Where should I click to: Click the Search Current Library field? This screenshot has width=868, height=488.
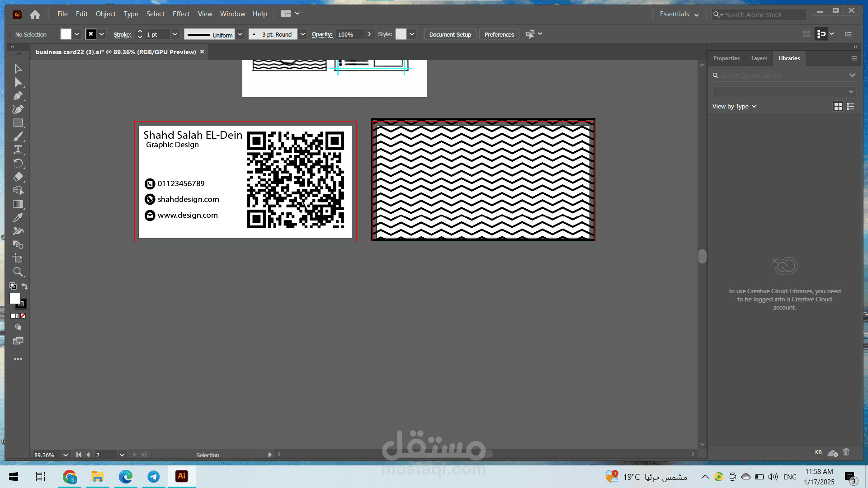tap(784, 75)
